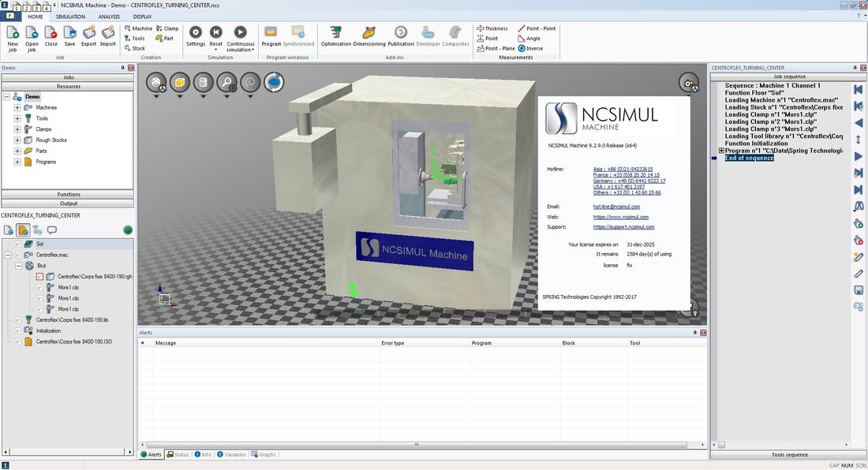
Task: Click the Tools sequence bar
Action: point(789,454)
